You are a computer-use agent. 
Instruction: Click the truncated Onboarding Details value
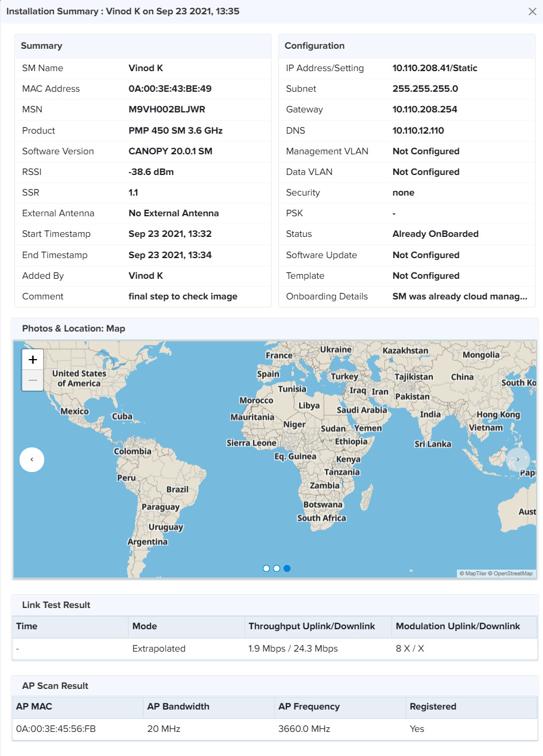(x=459, y=297)
